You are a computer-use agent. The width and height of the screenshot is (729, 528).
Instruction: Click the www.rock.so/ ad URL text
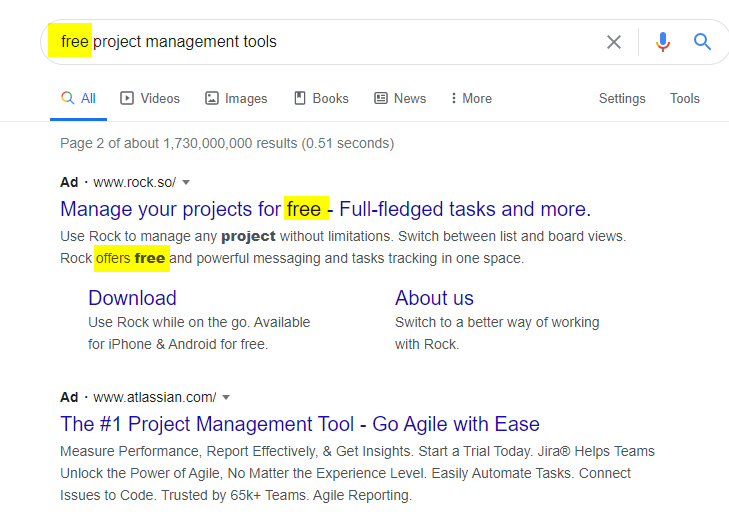coord(134,182)
